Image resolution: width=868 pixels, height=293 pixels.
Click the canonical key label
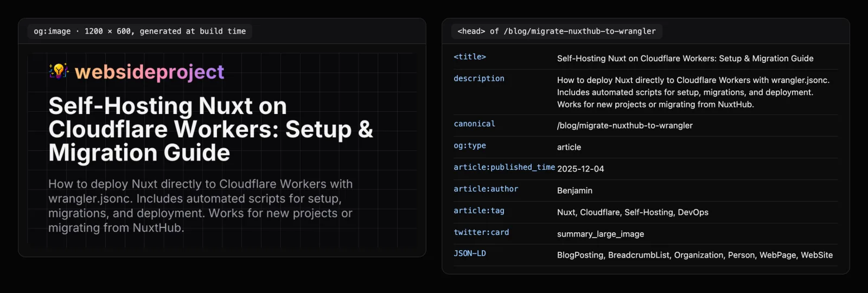coord(474,124)
